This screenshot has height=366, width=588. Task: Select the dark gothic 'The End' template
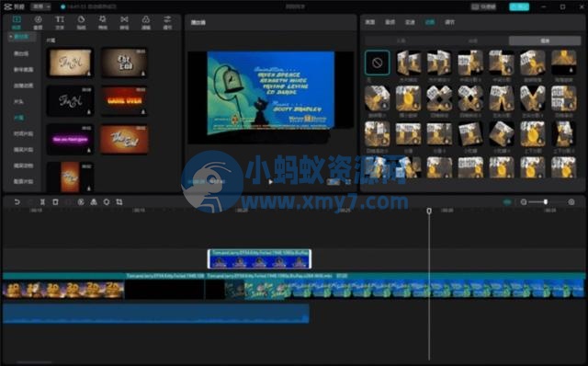tap(124, 63)
